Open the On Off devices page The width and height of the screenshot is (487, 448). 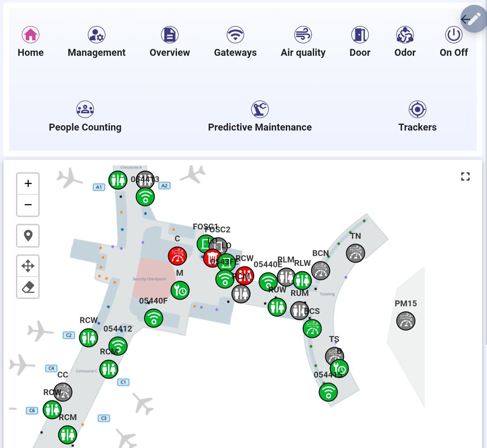point(453,42)
